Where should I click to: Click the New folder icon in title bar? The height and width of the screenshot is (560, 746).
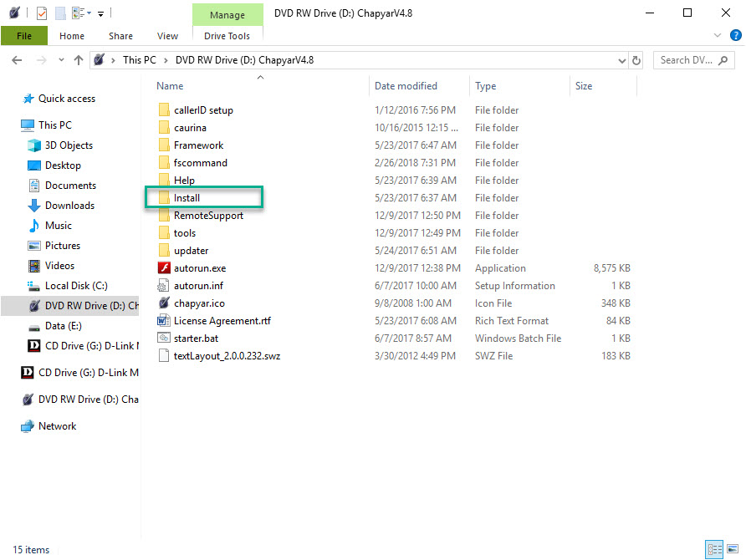coord(60,13)
